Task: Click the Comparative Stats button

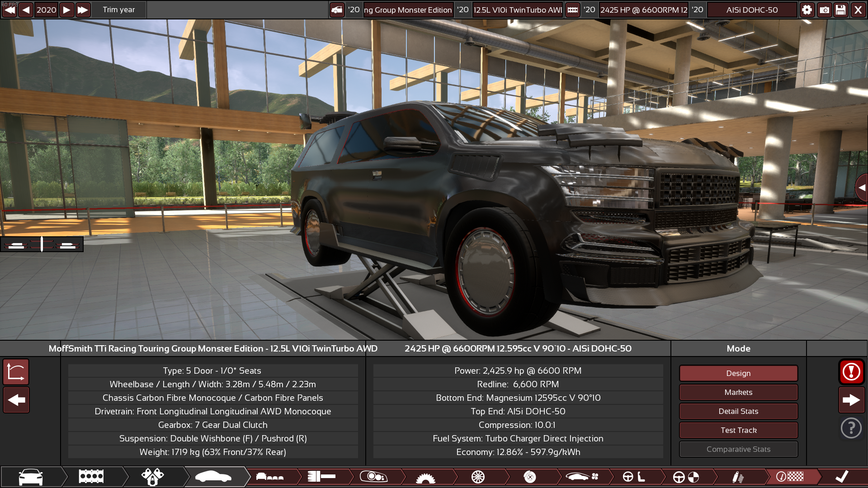Action: [738, 449]
